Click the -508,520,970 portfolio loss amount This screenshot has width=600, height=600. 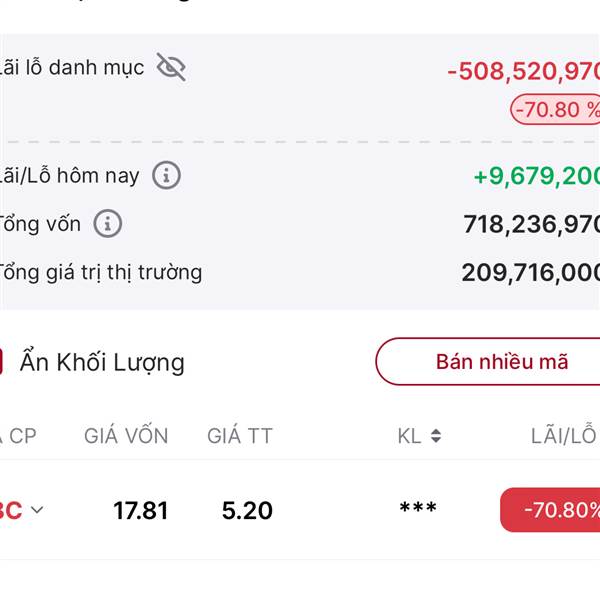click(523, 71)
